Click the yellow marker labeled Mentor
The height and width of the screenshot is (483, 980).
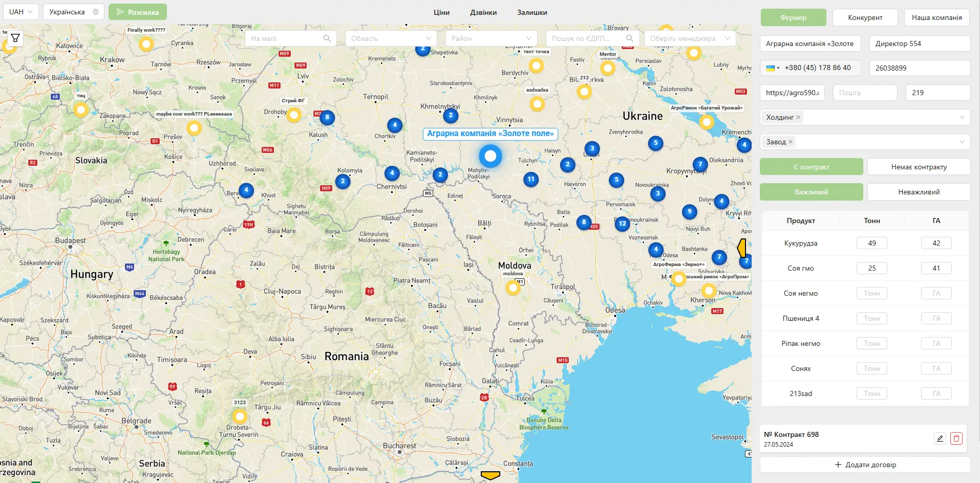click(x=608, y=68)
